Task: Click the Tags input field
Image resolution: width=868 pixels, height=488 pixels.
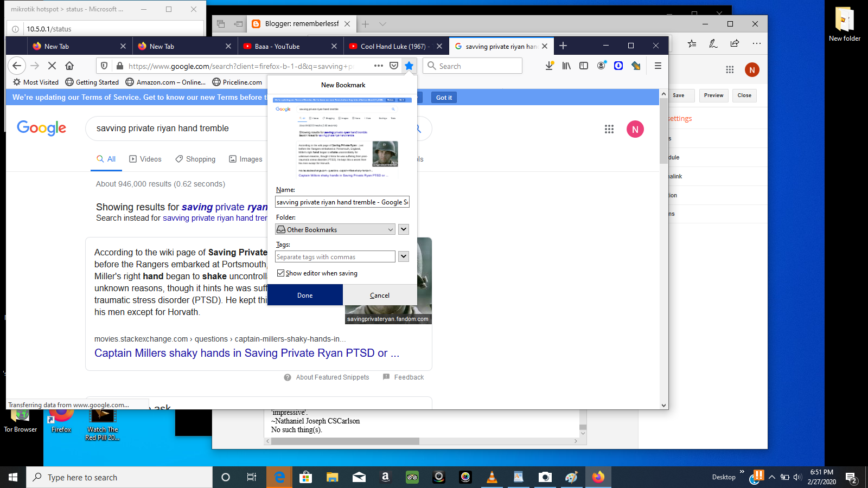Action: 335,256
